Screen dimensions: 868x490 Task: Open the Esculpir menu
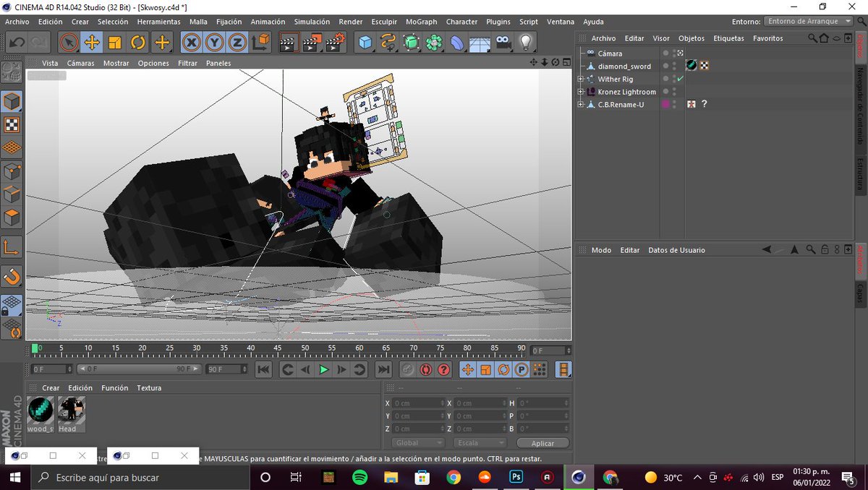tap(384, 22)
